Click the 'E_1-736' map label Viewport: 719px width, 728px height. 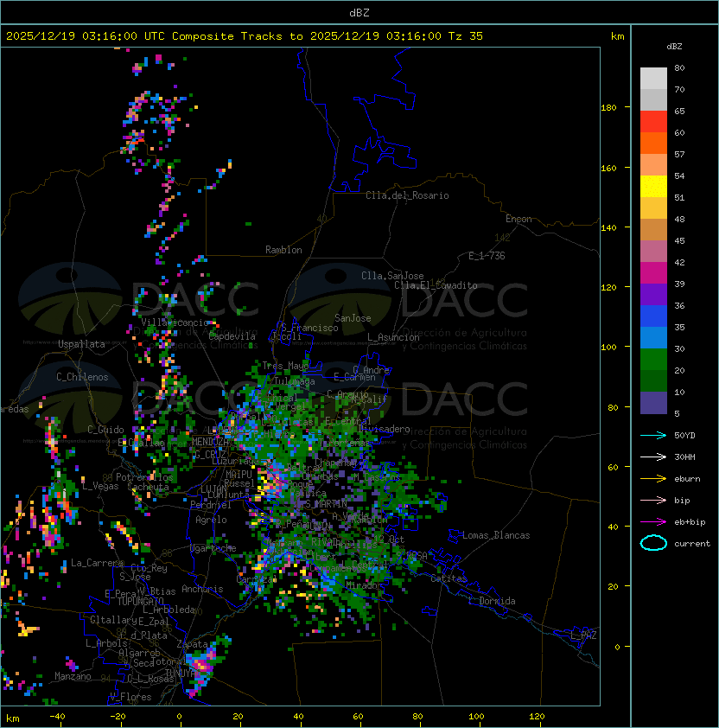pyautogui.click(x=487, y=256)
